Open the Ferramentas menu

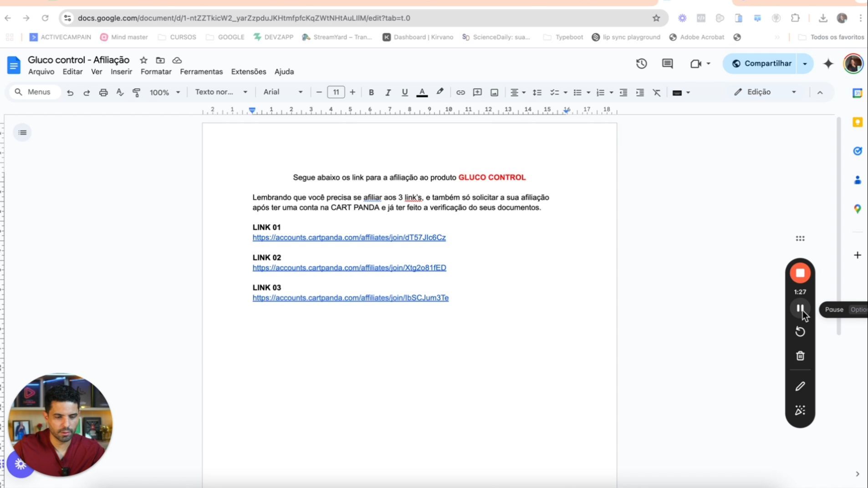(201, 71)
